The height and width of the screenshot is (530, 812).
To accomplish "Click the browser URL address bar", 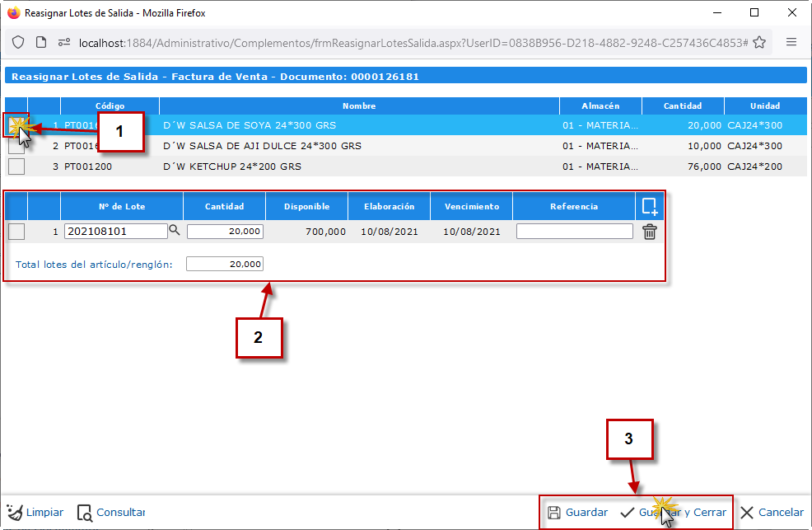I will click(413, 43).
